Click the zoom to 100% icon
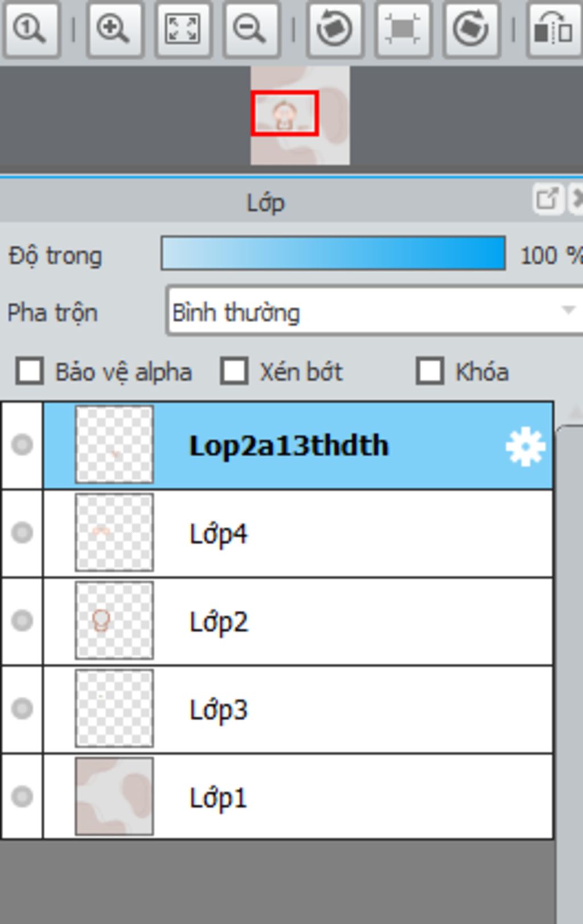This screenshot has width=583, height=924. (x=30, y=28)
